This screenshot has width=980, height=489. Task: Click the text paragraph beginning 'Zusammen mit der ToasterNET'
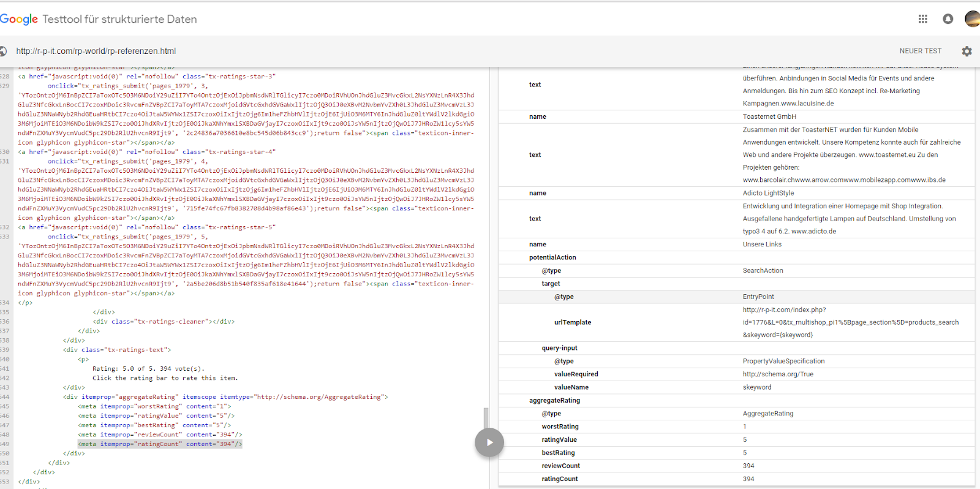[x=851, y=155]
